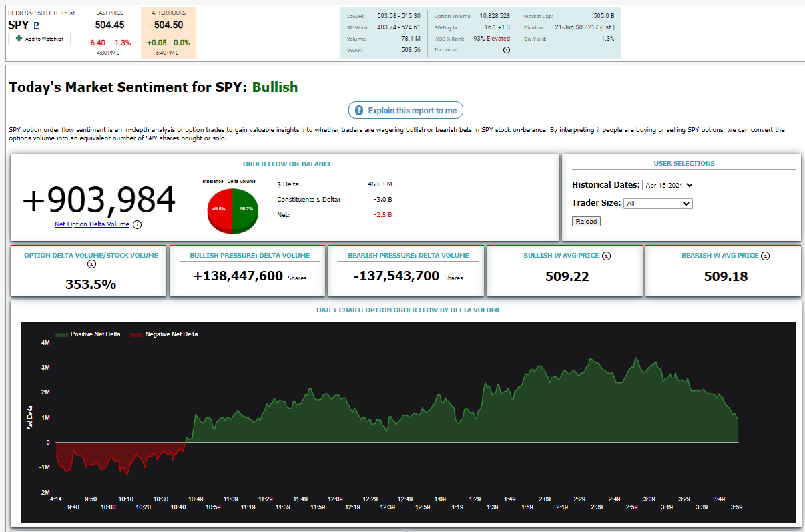
Task: Open the Trader Size dropdown
Action: [x=658, y=204]
